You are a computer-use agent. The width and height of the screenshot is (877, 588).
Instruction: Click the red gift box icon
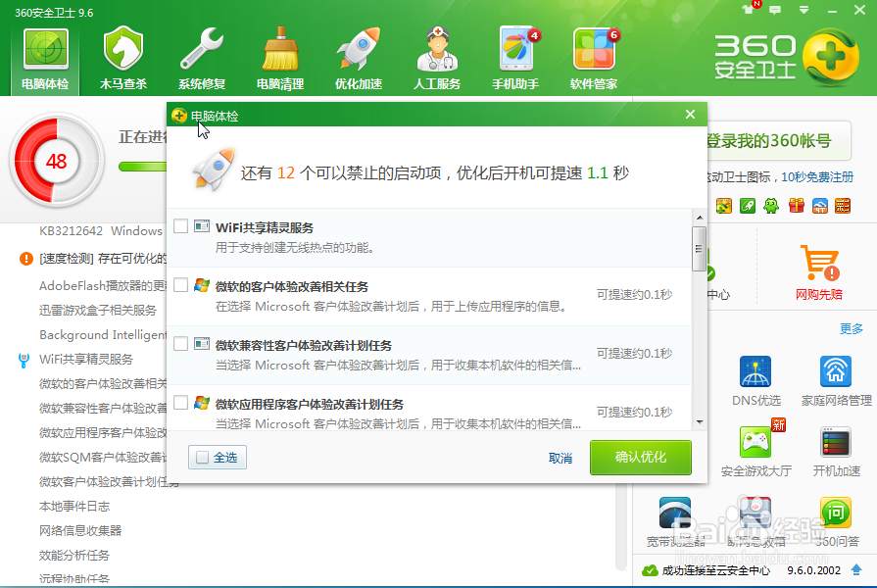(x=796, y=206)
